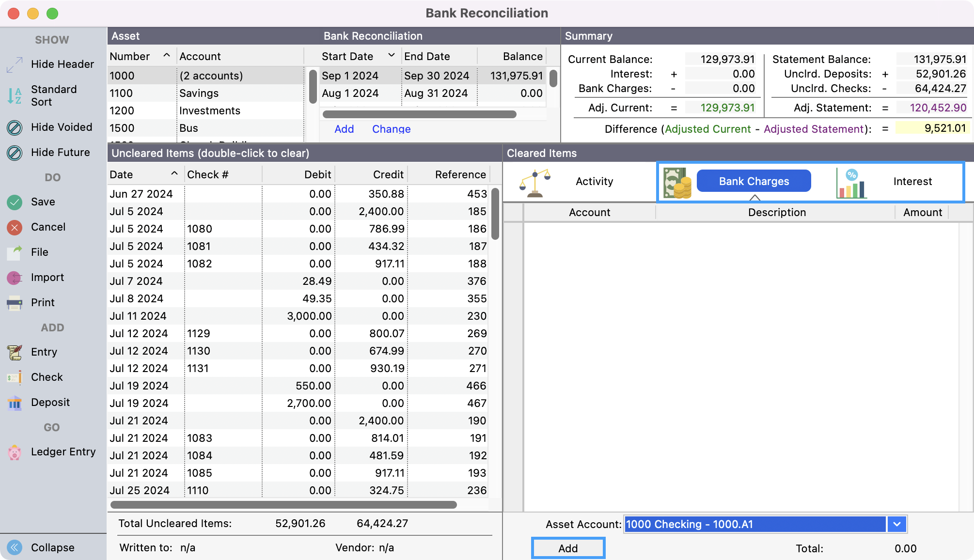Click the Standard Sort A-Z icon

[15, 95]
